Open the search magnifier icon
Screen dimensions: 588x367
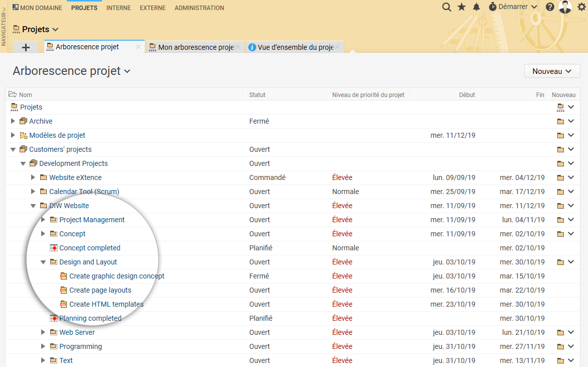(x=446, y=7)
